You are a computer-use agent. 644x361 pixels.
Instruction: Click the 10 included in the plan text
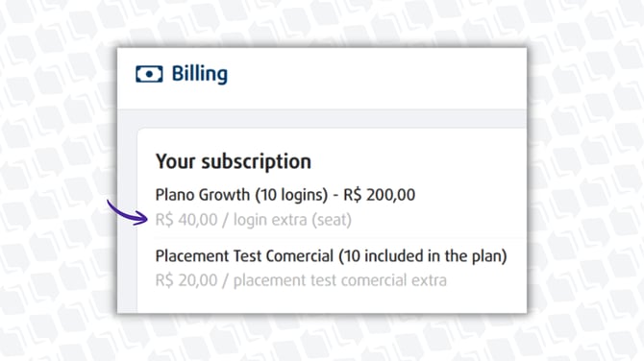423,256
